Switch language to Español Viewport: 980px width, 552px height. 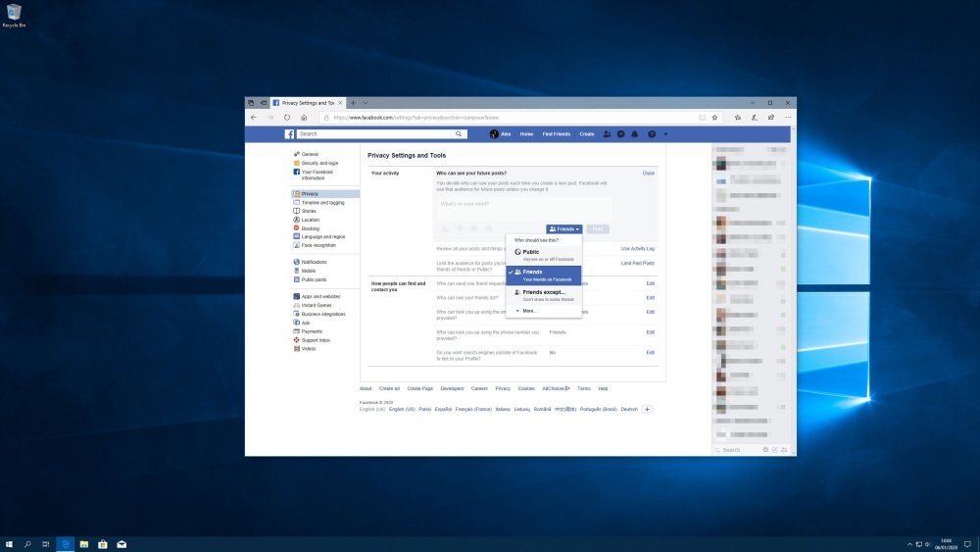coord(443,409)
